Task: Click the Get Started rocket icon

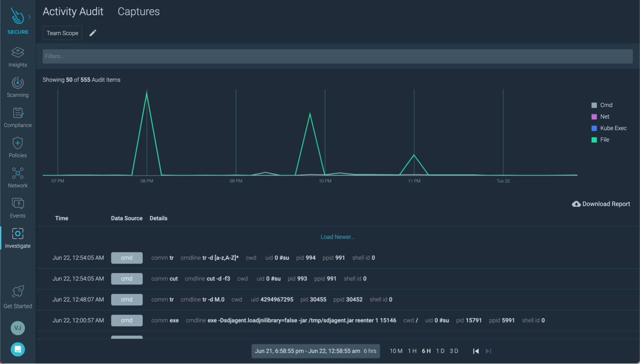Action: pos(18,292)
